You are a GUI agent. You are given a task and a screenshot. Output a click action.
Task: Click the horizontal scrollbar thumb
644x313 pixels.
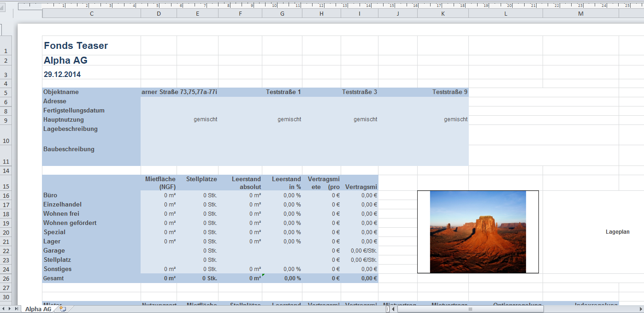tap(470, 309)
